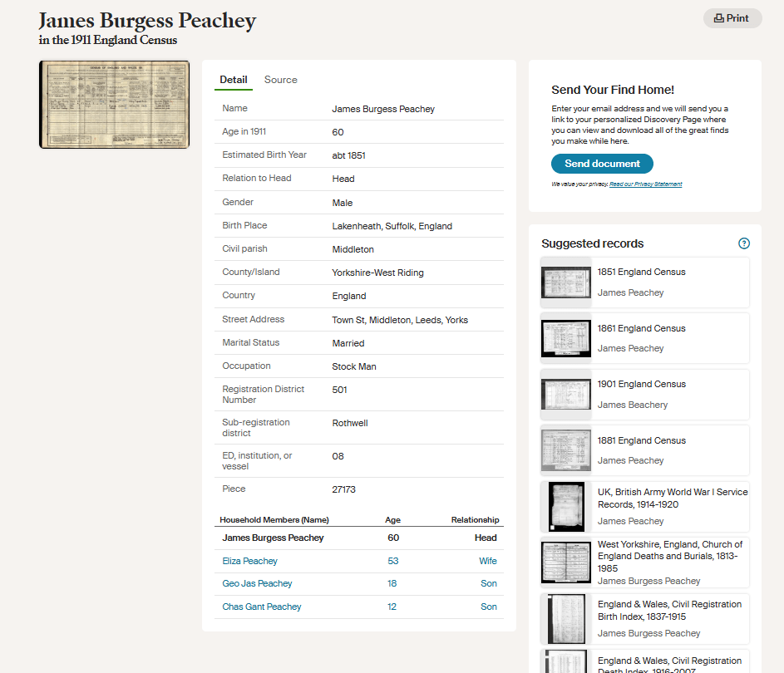The height and width of the screenshot is (673, 784).
Task: Open Eliza Peachey household member link
Action: coord(249,561)
